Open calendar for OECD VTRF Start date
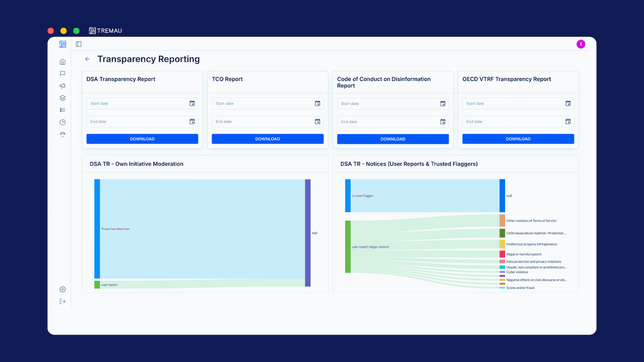This screenshot has height=362, width=644. (568, 104)
